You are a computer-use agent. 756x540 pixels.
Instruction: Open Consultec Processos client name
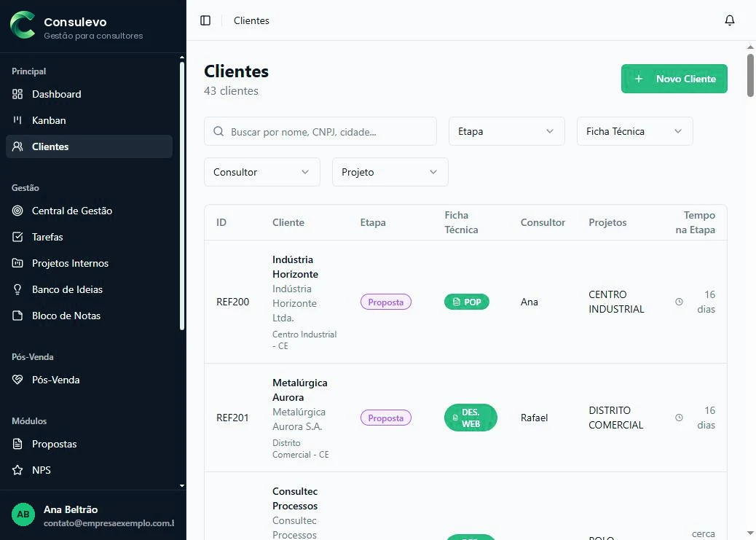pyautogui.click(x=295, y=498)
